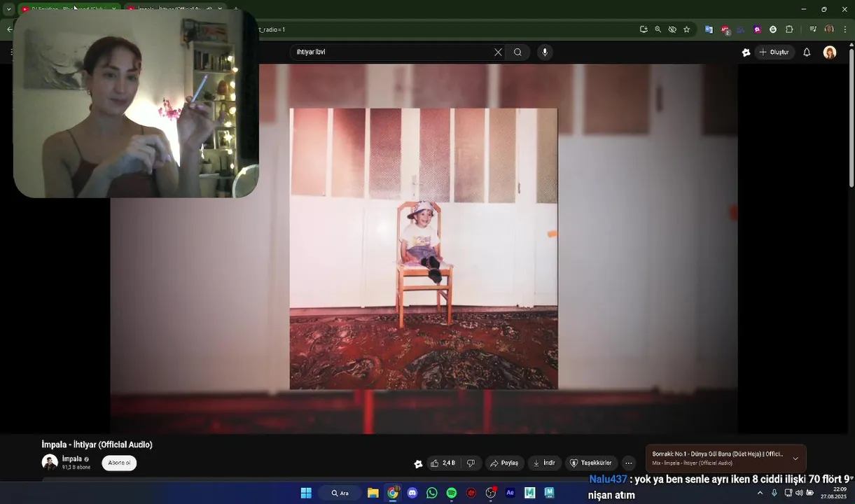Click the taskbar clock and date

833,493
